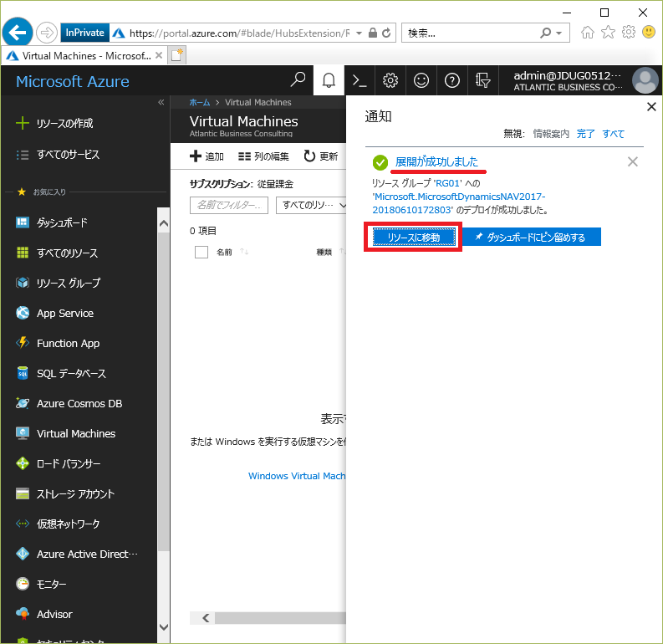Viewport: 663px width, 644px height.
Task: Click the browser smiley feedback icon
Action: point(649,32)
